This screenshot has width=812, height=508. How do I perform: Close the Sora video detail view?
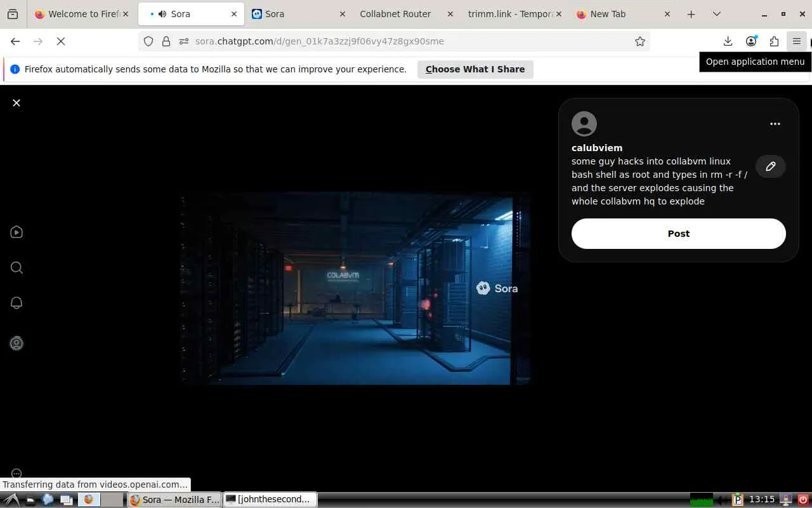coord(16,103)
